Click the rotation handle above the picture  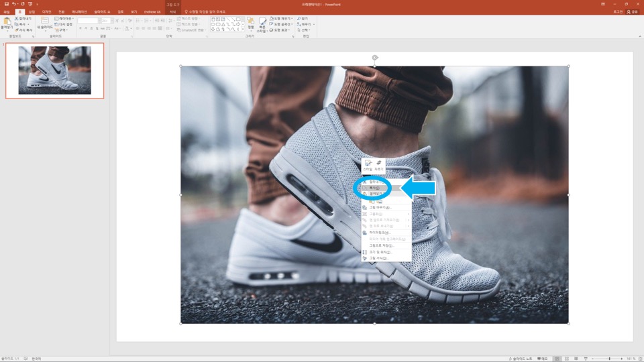pyautogui.click(x=375, y=58)
